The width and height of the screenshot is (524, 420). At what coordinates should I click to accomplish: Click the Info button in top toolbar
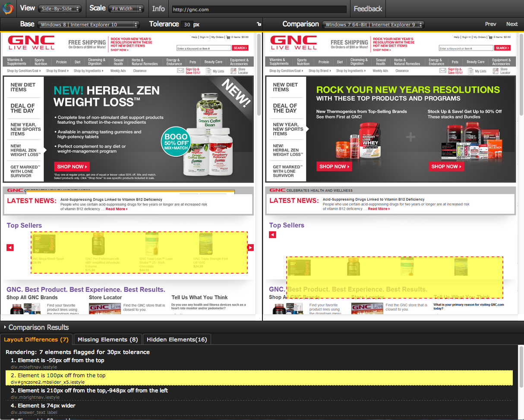[x=158, y=9]
